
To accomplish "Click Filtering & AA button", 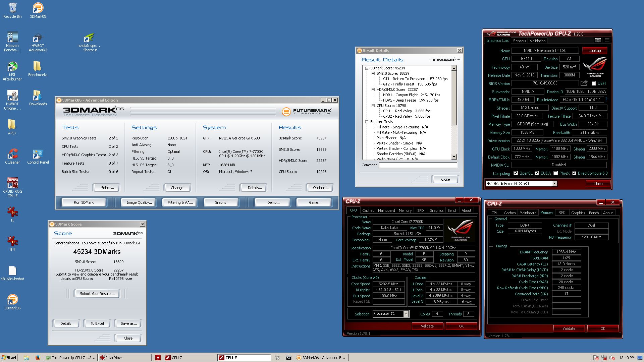I will coord(180,202).
